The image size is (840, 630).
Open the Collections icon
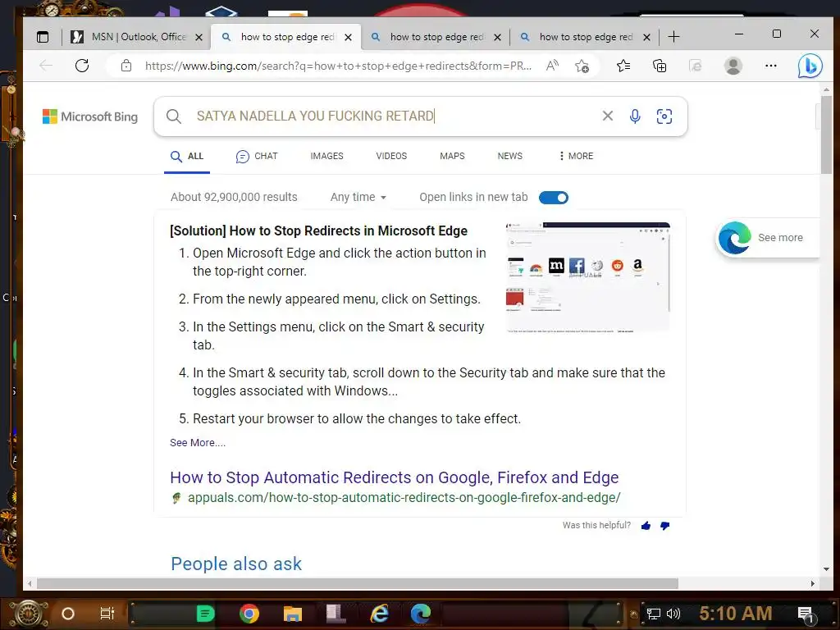tap(660, 66)
